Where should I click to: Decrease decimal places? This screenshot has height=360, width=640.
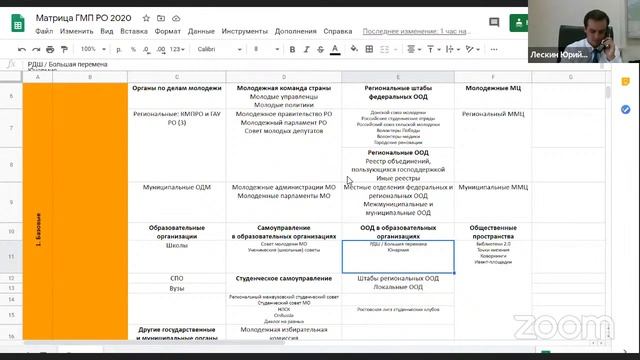coord(146,49)
